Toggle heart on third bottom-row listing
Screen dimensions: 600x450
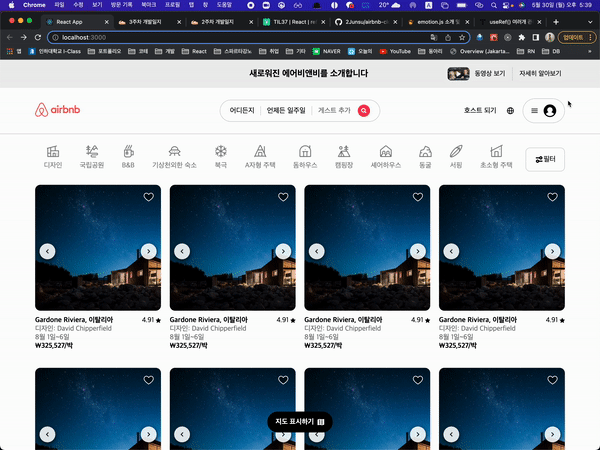tap(418, 380)
